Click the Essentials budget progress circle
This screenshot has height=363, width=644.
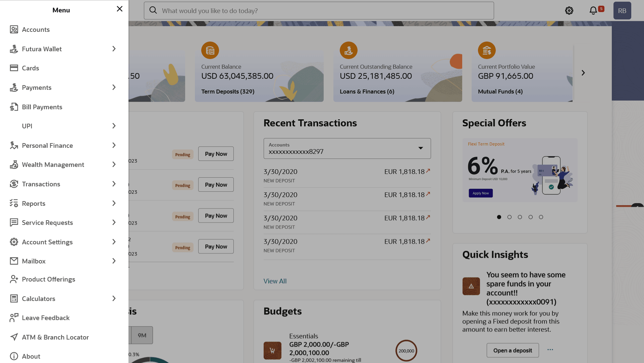click(x=406, y=351)
